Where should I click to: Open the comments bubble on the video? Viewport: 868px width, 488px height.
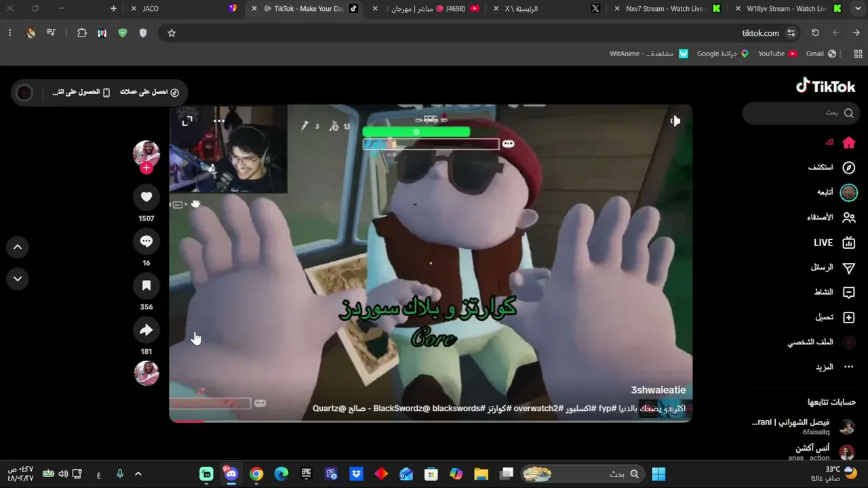coord(146,241)
